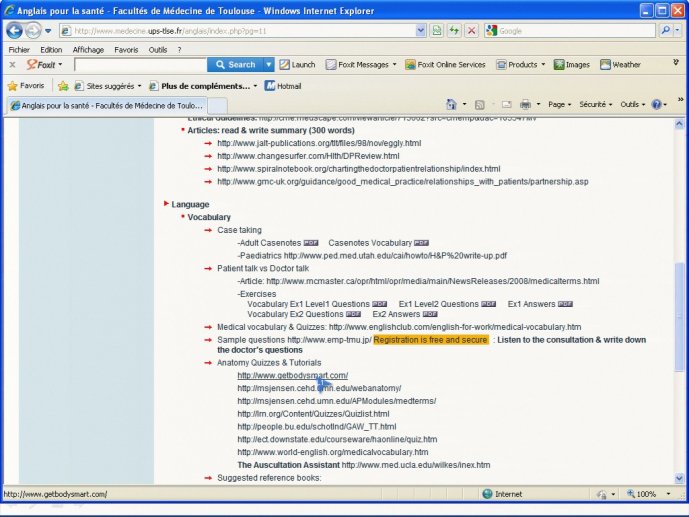The width and height of the screenshot is (689, 517).
Task: Click the 100% zoom level button
Action: tap(642, 494)
